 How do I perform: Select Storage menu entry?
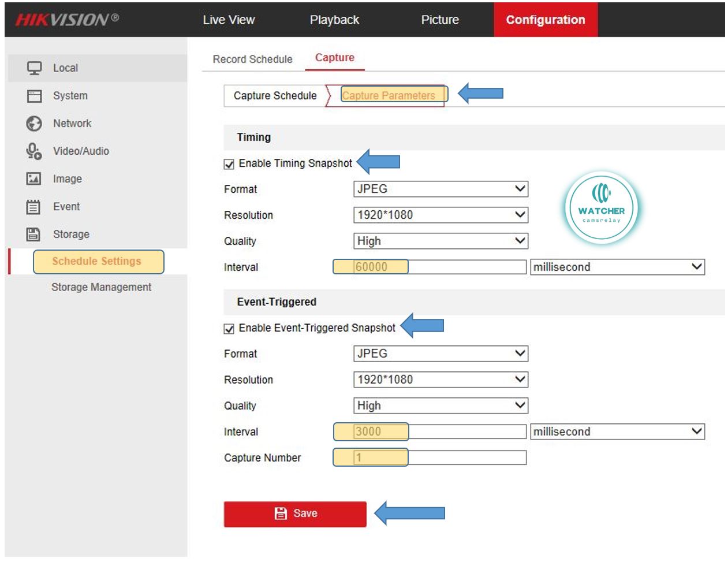(98, 234)
